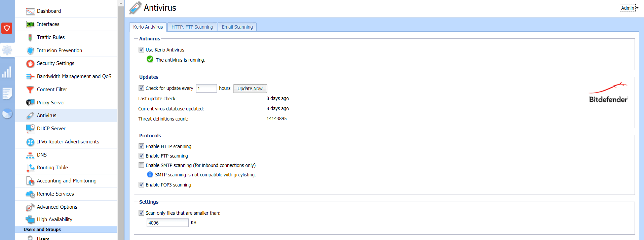Switch to the Email Scanning tab

click(237, 27)
